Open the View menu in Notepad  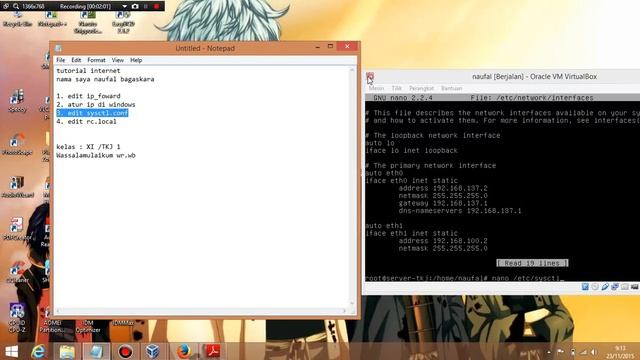coord(118,60)
